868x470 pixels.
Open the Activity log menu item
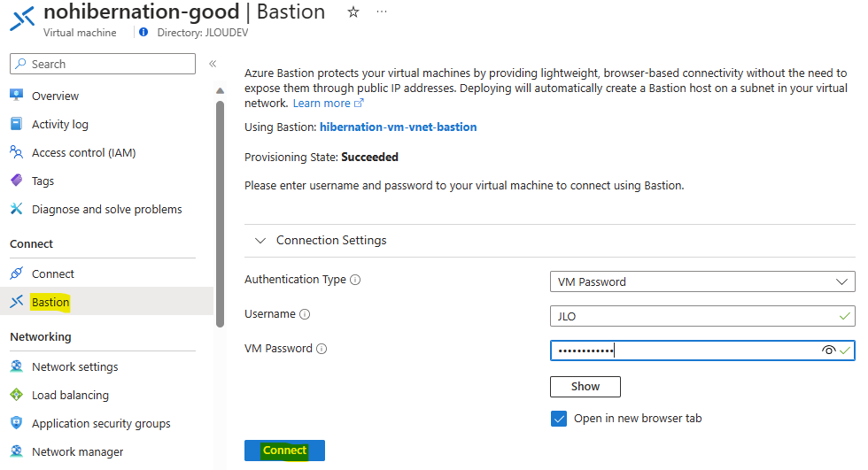[60, 125]
